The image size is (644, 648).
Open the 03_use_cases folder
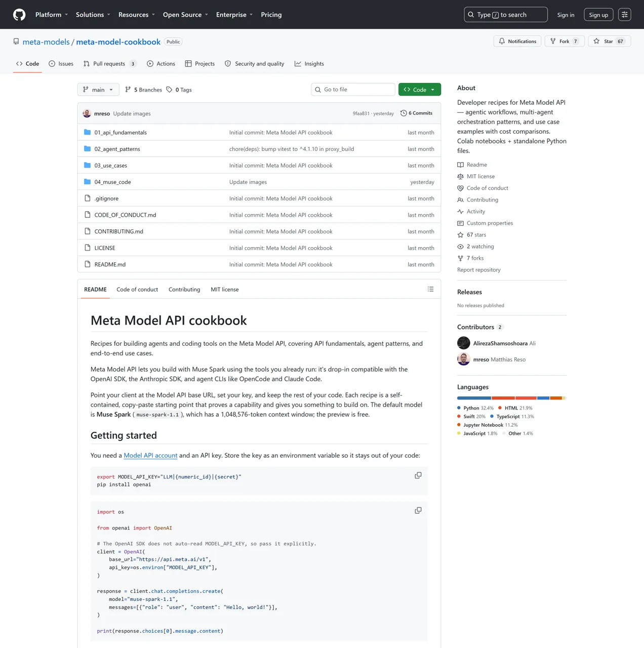click(111, 166)
